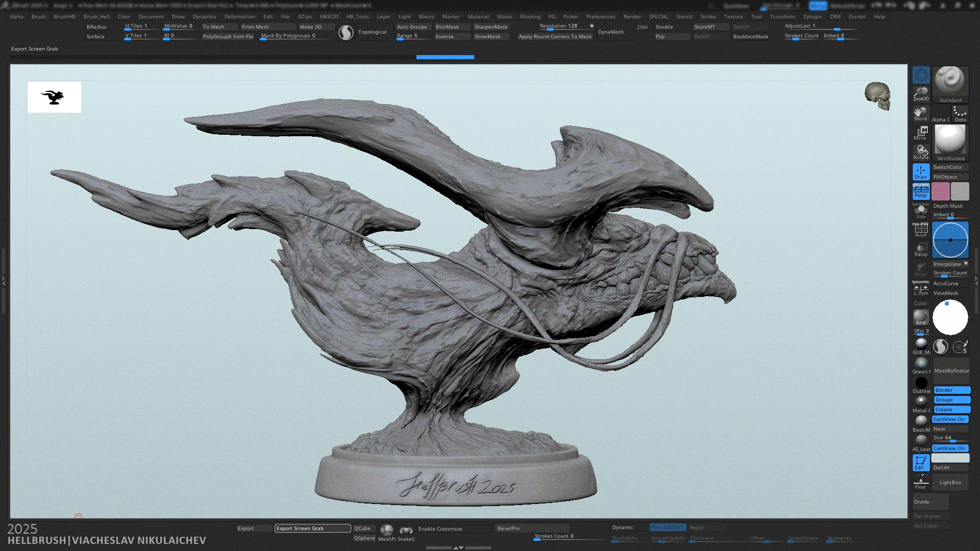This screenshot has height=551, width=980.
Task: Activate the Draw mode icon
Action: click(x=921, y=172)
